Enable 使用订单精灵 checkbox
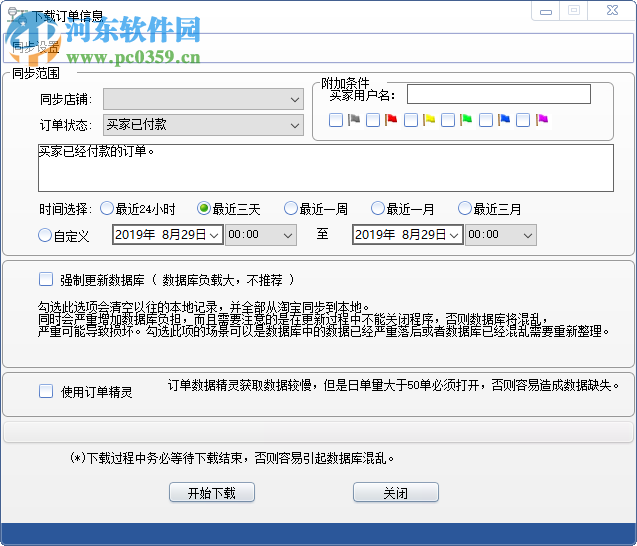This screenshot has width=637, height=546. [x=46, y=391]
